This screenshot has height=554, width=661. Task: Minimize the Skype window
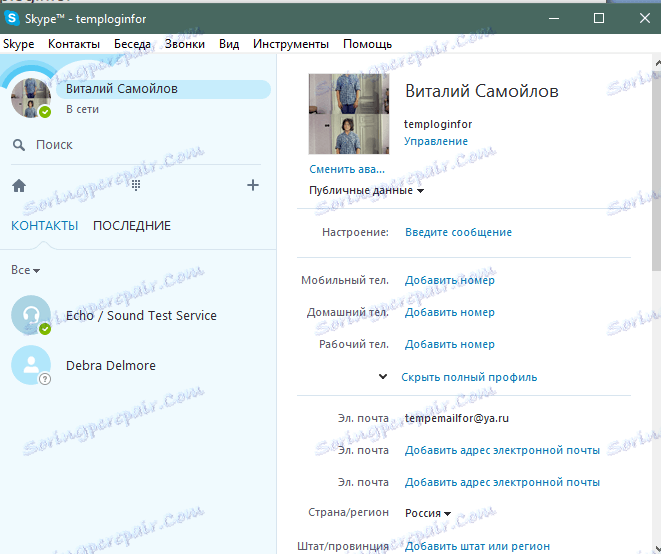pos(554,18)
